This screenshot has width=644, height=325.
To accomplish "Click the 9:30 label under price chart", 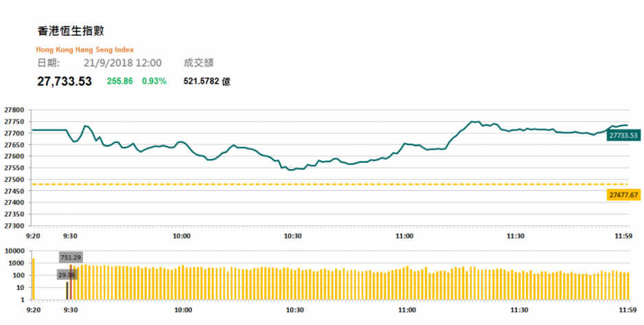I will pyautogui.click(x=71, y=236).
